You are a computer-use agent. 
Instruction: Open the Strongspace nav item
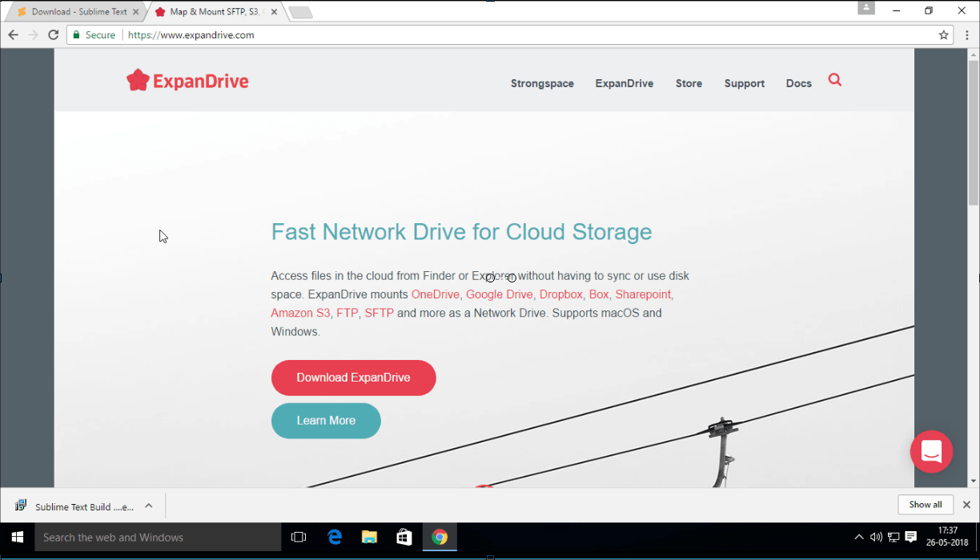tap(542, 83)
